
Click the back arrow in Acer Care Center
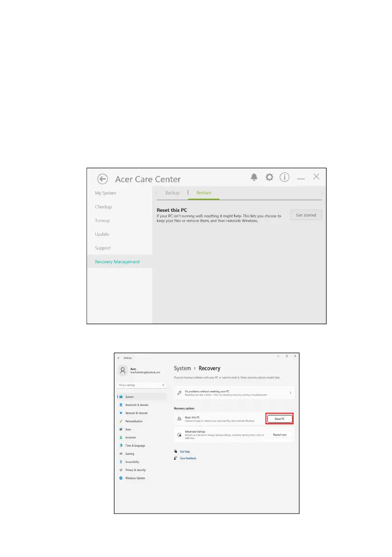click(102, 179)
